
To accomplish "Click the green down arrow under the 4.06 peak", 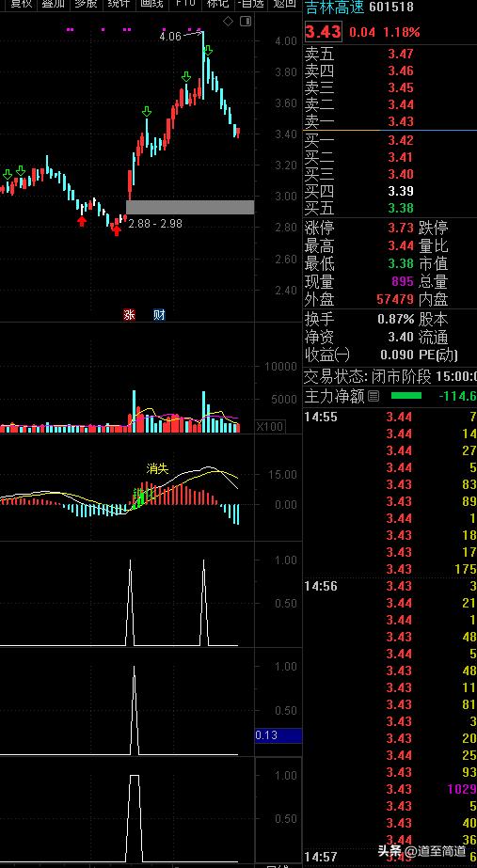I will (x=208, y=51).
